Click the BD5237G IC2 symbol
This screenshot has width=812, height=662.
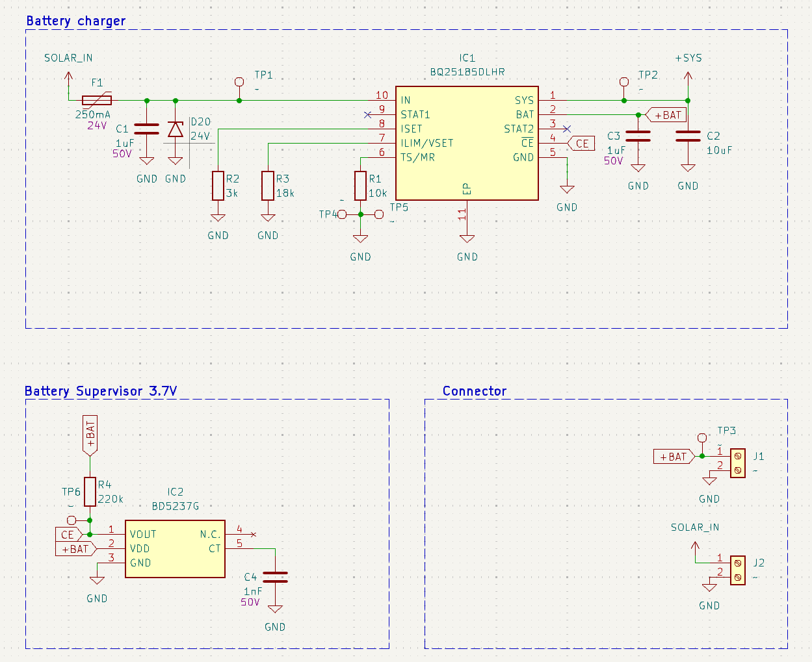175,549
